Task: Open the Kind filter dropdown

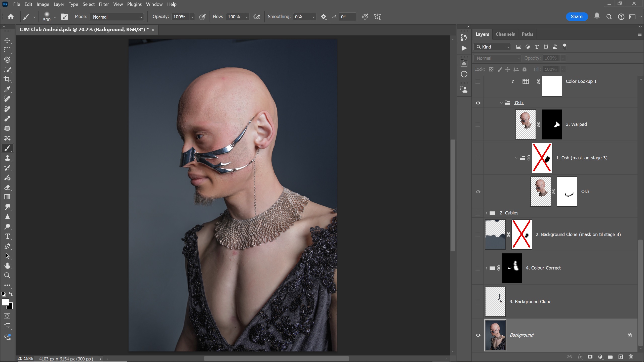Action: tap(492, 47)
